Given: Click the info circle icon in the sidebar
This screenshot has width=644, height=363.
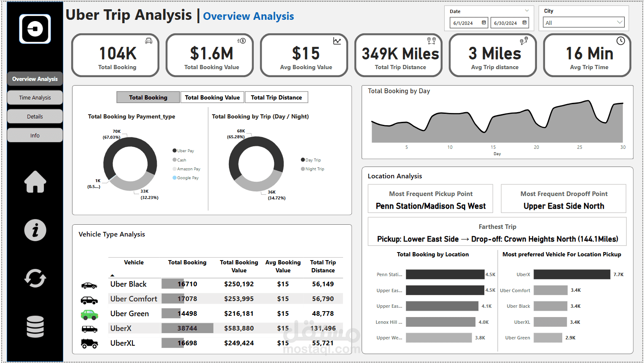Looking at the screenshot, I should [35, 230].
